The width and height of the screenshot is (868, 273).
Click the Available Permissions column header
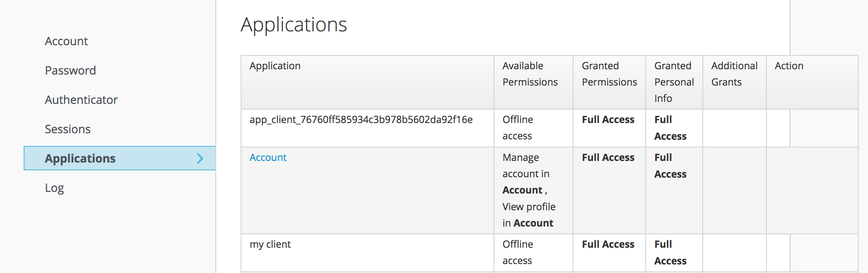(x=530, y=74)
